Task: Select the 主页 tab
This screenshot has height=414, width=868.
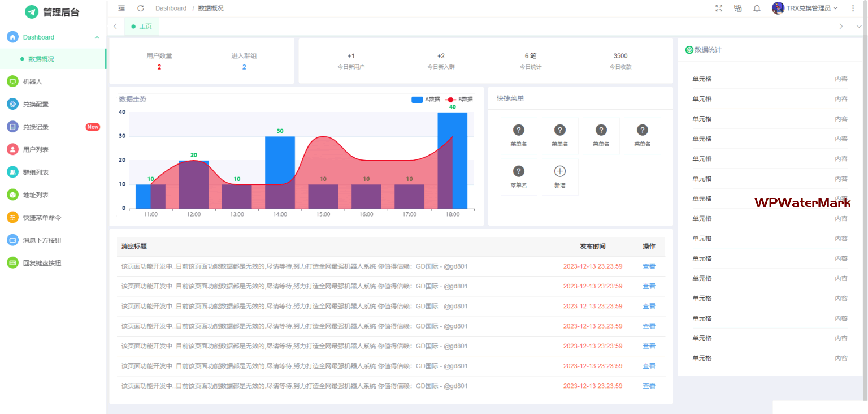Action: pos(142,27)
